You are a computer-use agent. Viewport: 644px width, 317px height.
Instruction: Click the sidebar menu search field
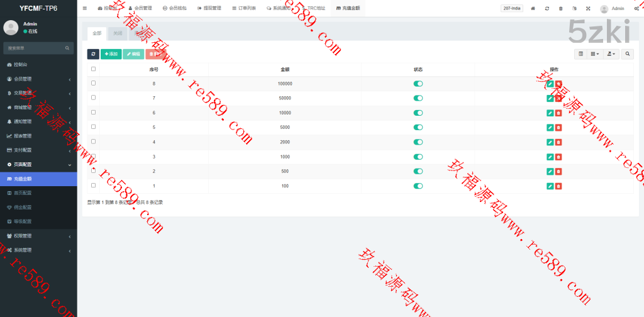tap(35, 48)
